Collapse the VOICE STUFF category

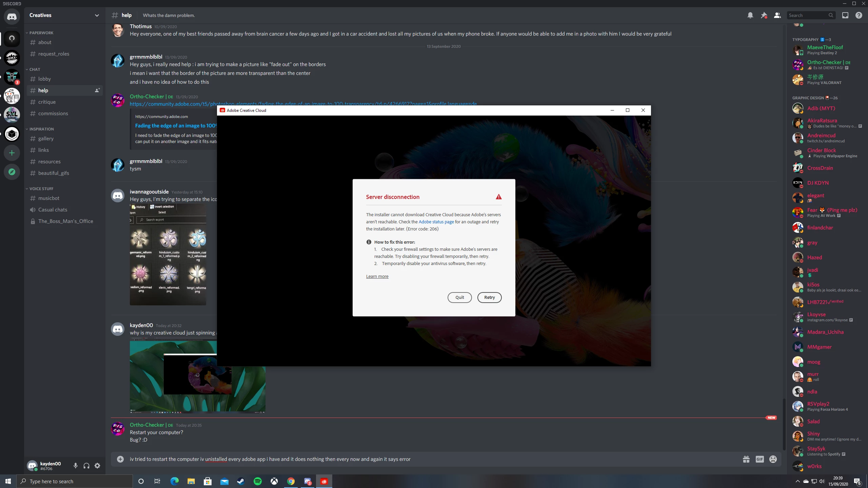(x=41, y=189)
